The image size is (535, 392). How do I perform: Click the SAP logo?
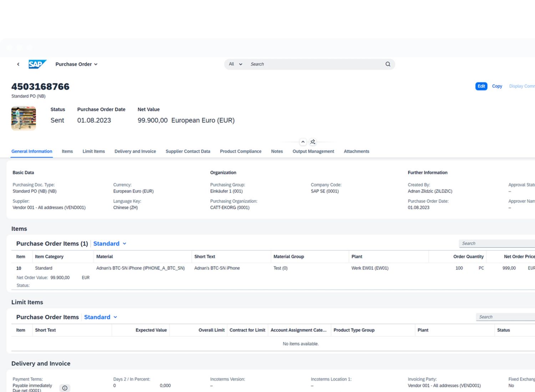37,64
